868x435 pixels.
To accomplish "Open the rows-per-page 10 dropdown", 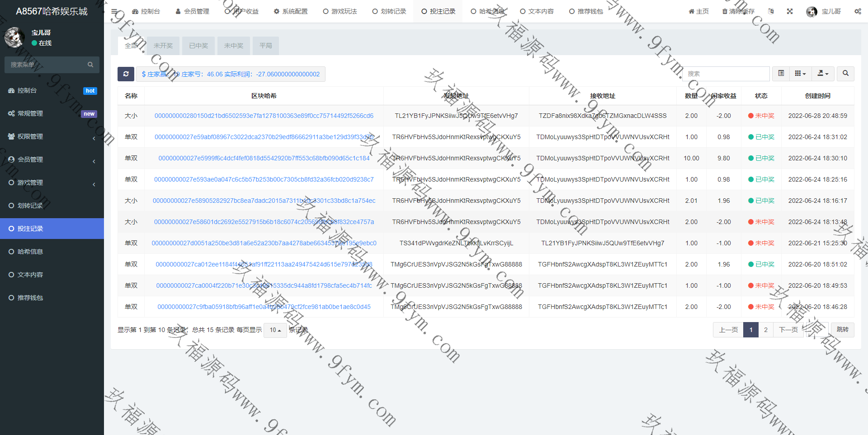I will (x=275, y=330).
